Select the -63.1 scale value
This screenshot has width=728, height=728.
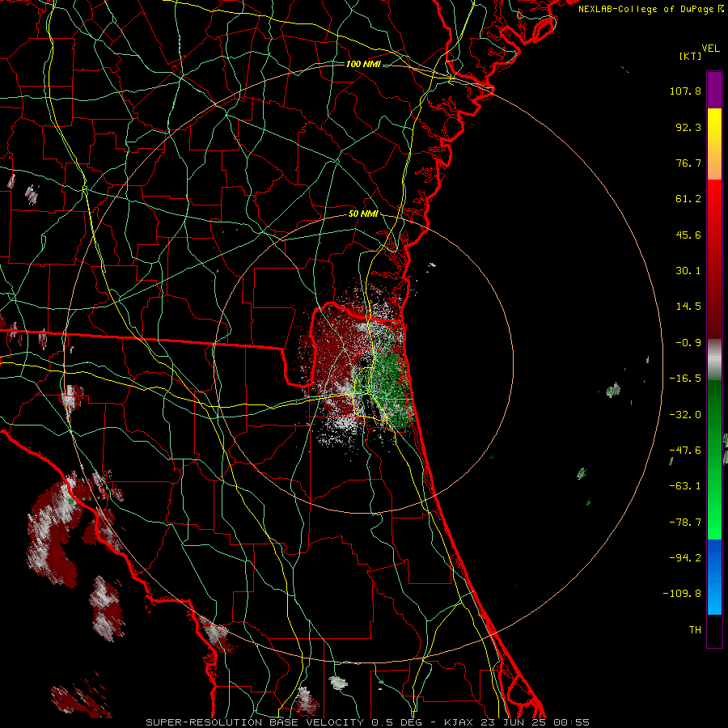[685, 486]
